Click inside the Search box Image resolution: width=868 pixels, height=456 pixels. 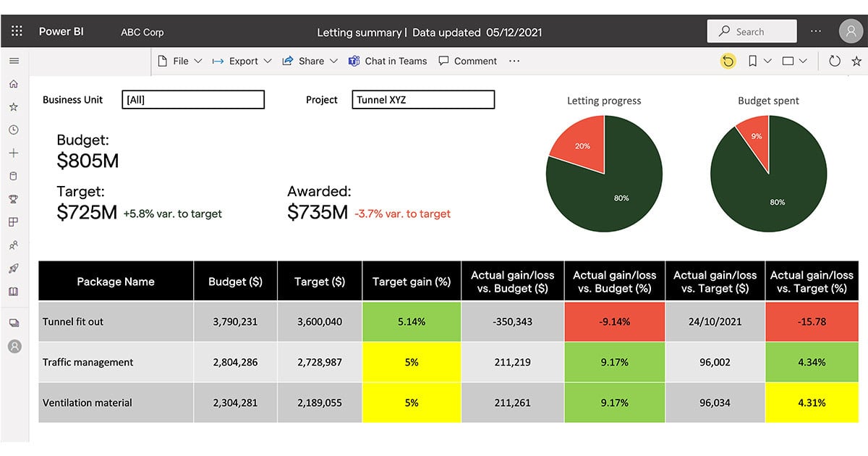pos(752,31)
